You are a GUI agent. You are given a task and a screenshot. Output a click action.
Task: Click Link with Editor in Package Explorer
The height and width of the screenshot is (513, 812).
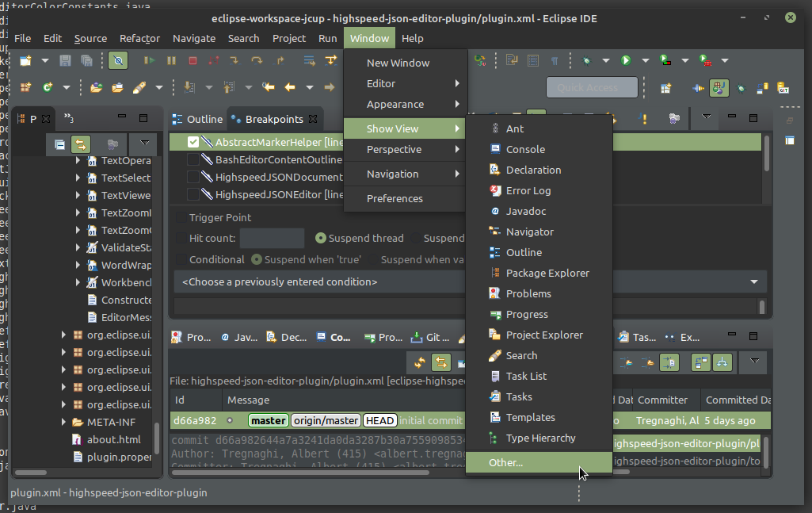click(x=80, y=144)
